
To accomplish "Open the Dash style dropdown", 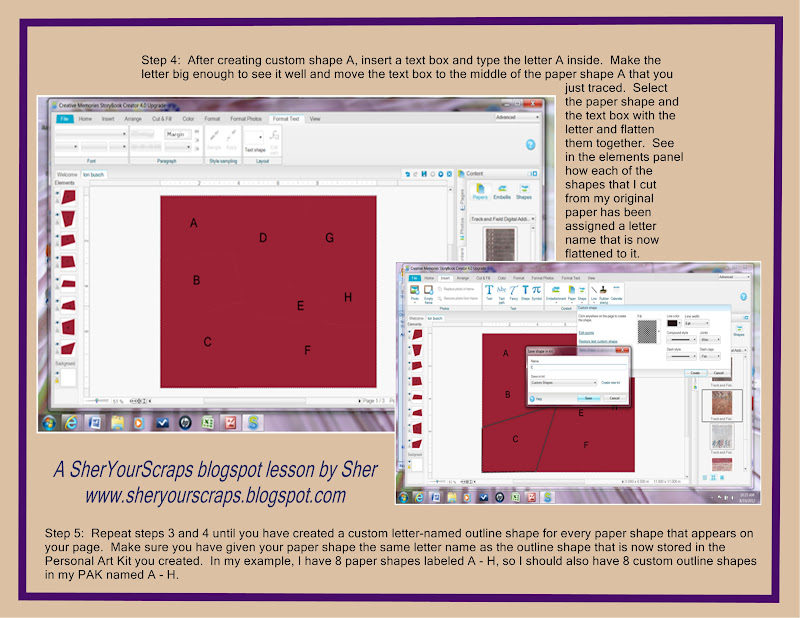I will point(682,356).
